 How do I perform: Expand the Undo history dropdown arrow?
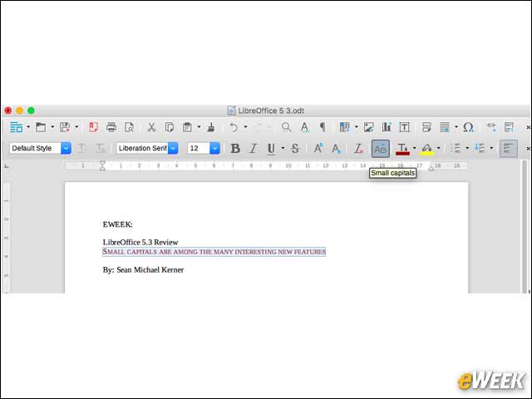[x=246, y=127]
